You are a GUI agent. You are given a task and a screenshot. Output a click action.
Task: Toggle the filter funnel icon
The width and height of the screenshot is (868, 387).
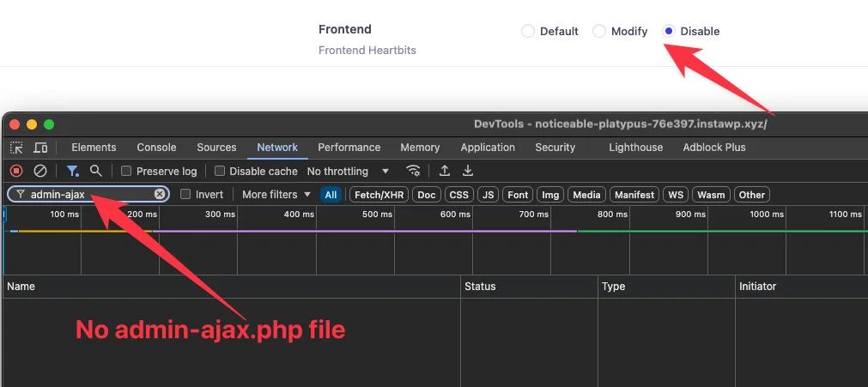pyautogui.click(x=72, y=171)
